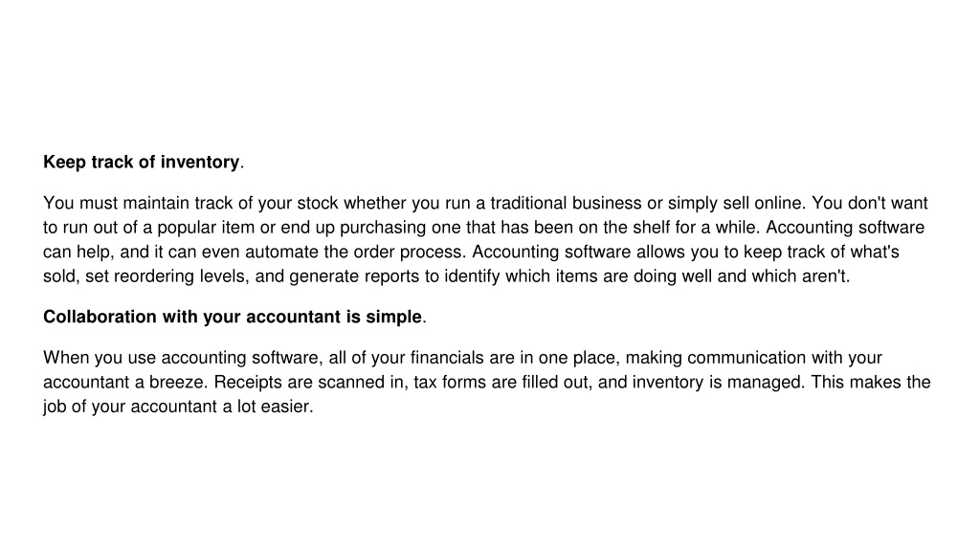Viewport: 980px width, 551px height.
Task: Click the word 'inventory' in first heading
Action: pos(200,163)
